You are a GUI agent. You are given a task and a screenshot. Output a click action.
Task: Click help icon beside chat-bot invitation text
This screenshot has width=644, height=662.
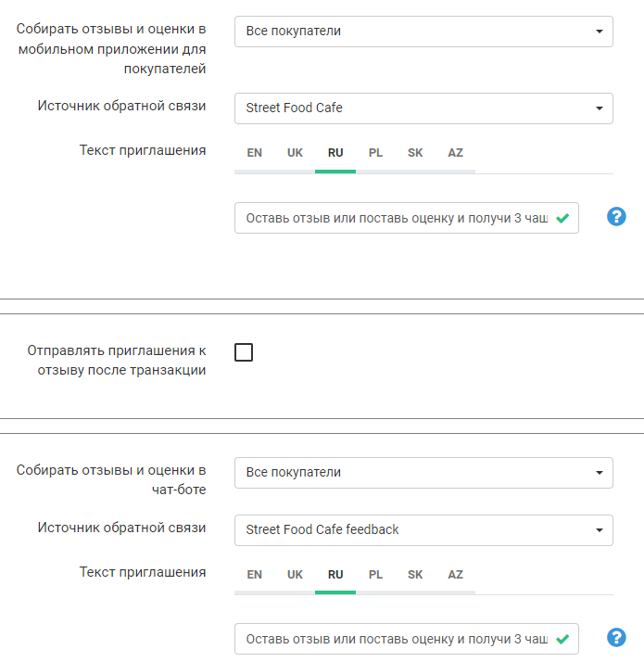pos(616,638)
